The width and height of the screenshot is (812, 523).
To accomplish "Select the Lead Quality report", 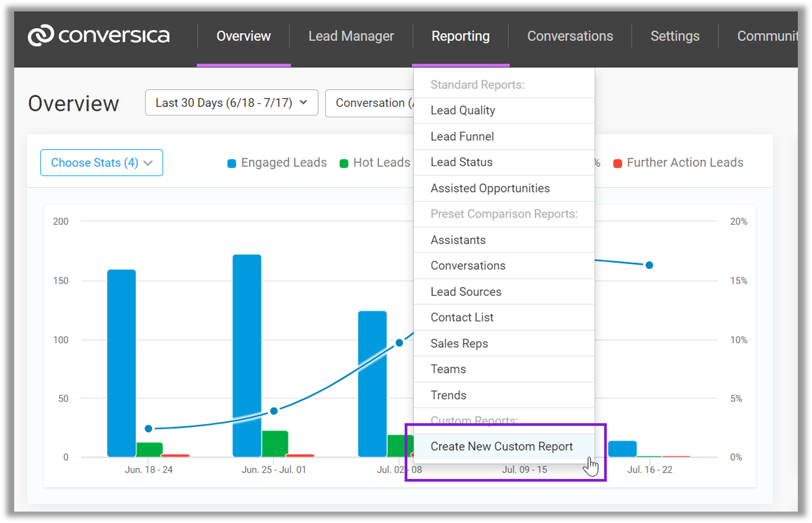I will coord(504,111).
